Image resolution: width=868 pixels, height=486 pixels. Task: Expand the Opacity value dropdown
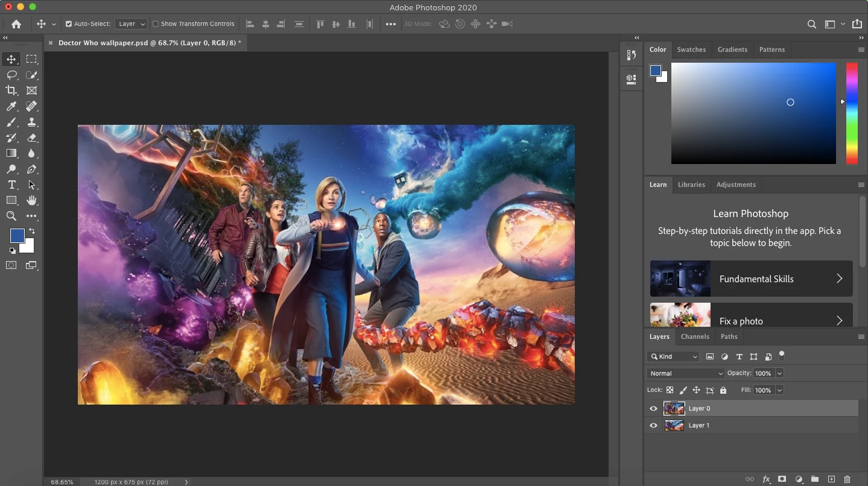point(779,373)
